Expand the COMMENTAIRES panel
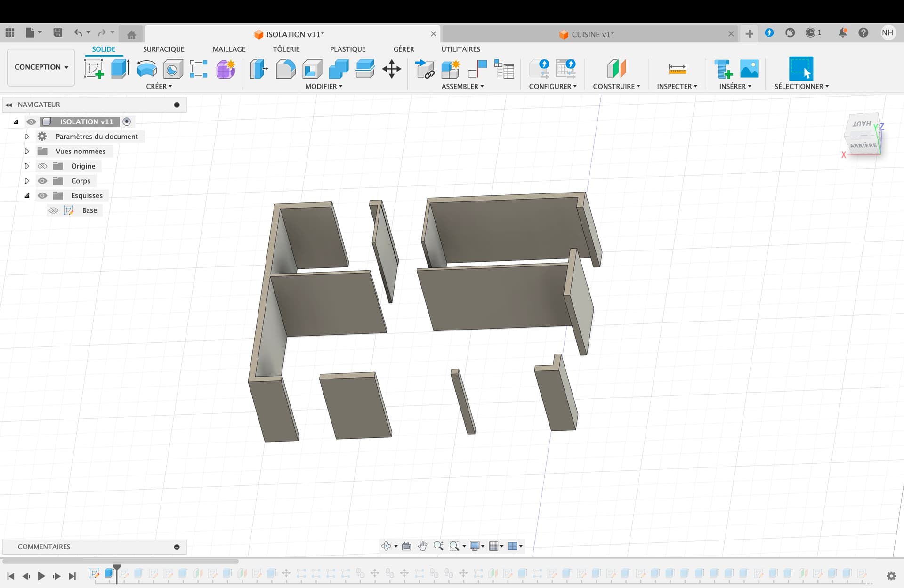Image resolution: width=904 pixels, height=588 pixels. (177, 547)
